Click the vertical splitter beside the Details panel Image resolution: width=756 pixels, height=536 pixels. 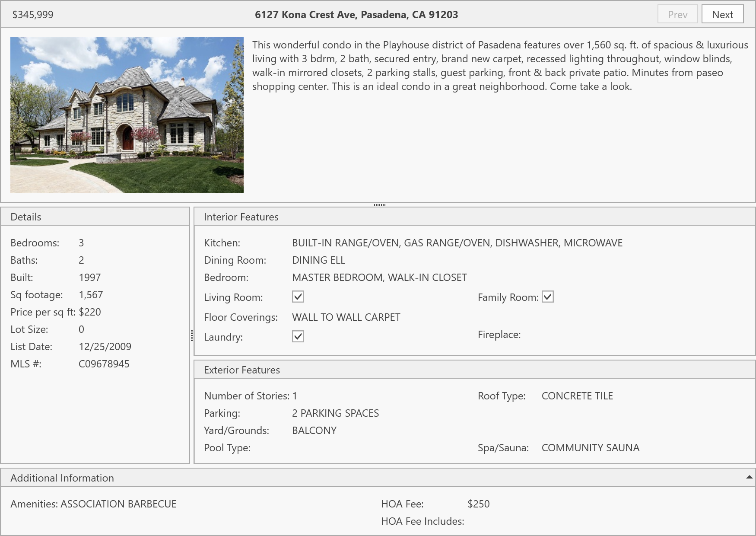click(x=192, y=335)
